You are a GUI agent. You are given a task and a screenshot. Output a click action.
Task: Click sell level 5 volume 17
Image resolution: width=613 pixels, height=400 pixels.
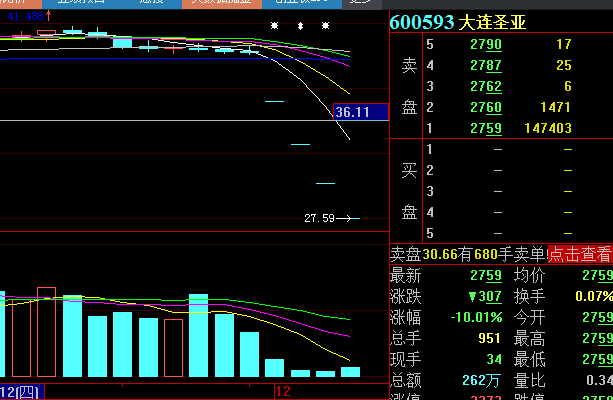coord(564,44)
